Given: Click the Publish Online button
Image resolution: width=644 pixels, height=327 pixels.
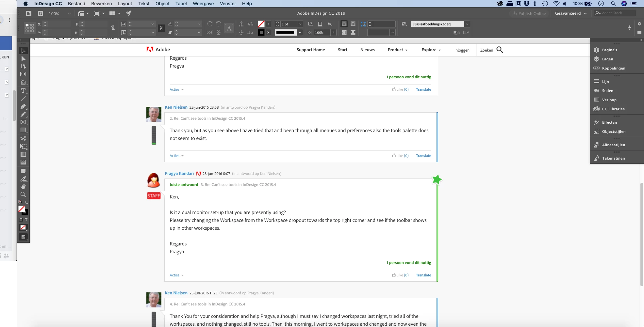Looking at the screenshot, I should [529, 13].
